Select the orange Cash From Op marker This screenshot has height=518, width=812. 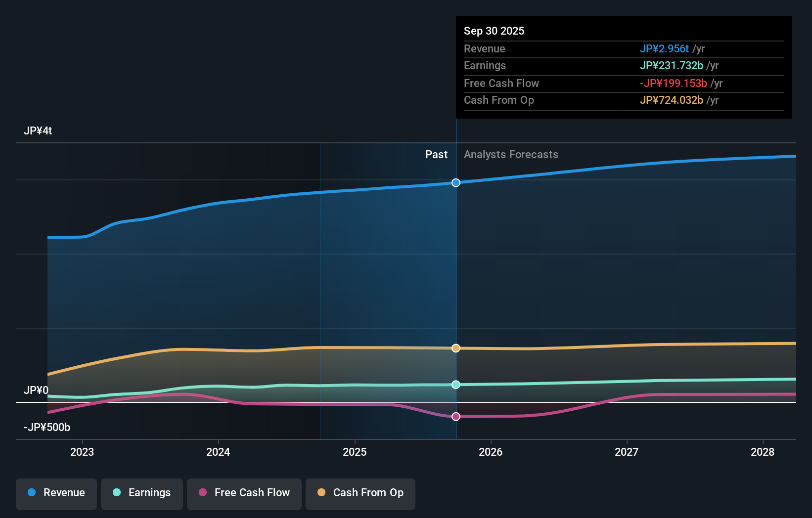click(x=455, y=348)
